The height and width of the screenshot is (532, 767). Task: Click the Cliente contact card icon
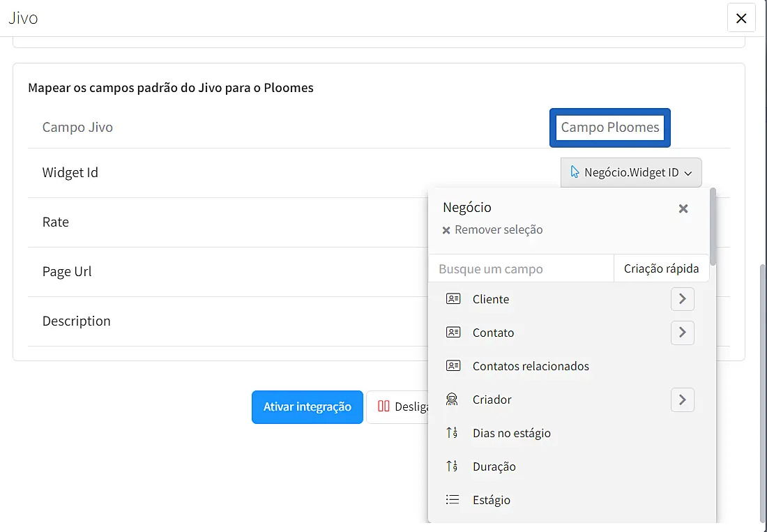point(453,299)
